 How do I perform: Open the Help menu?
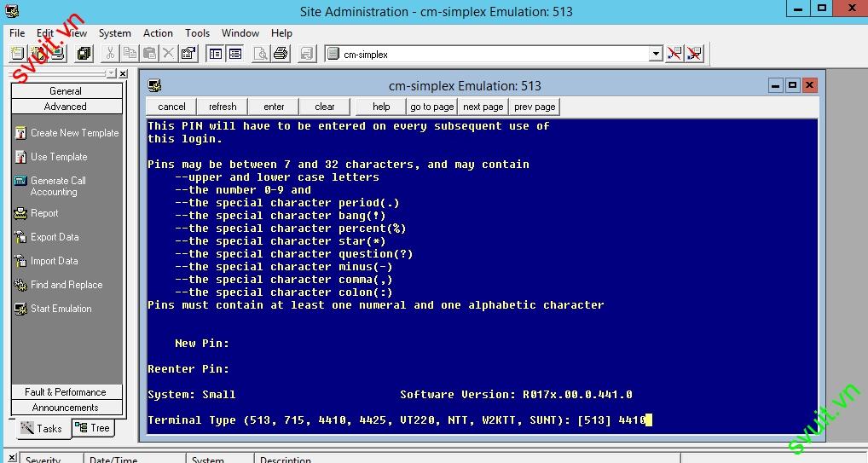(x=281, y=33)
